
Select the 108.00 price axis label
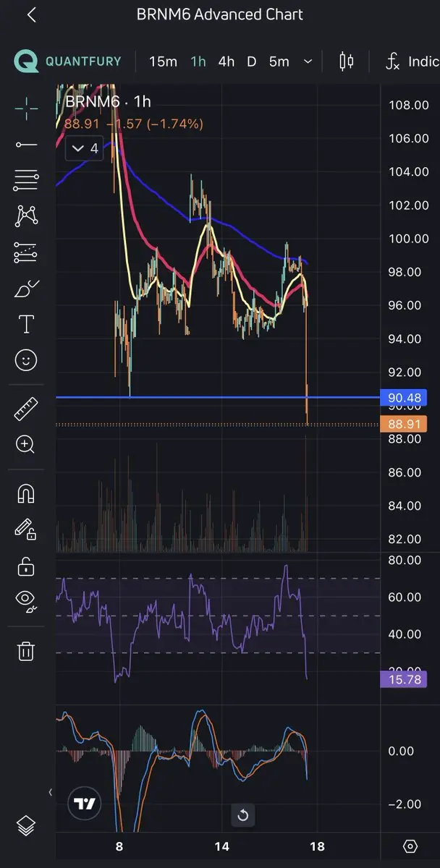(408, 105)
